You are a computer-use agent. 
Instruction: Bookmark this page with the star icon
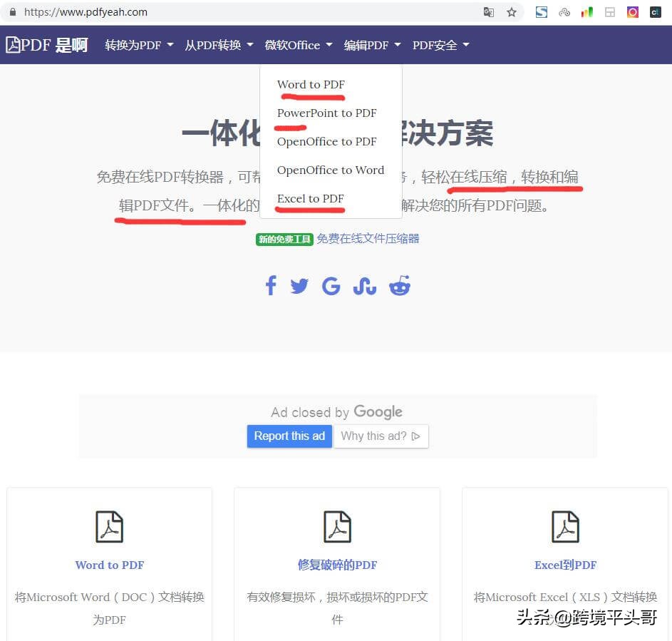[x=511, y=12]
